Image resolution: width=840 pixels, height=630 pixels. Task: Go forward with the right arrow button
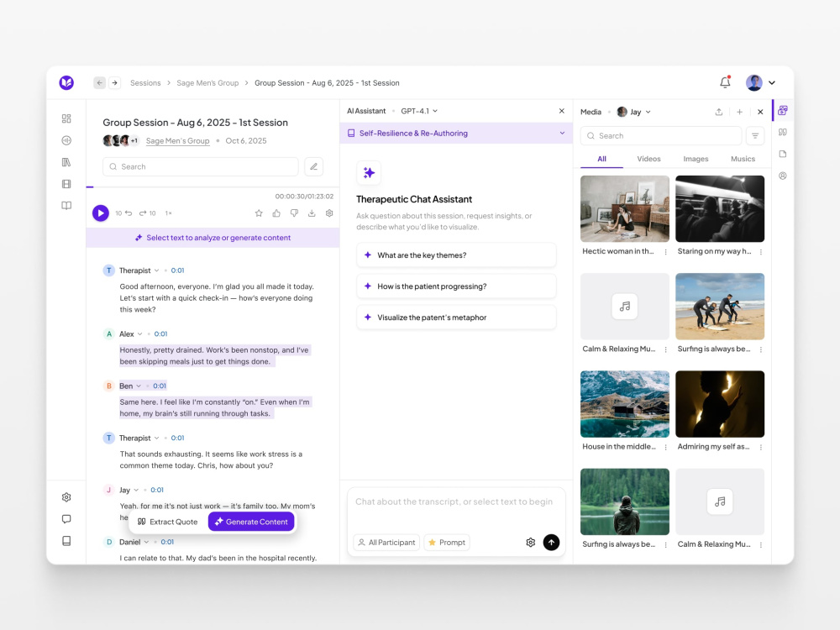tap(114, 82)
